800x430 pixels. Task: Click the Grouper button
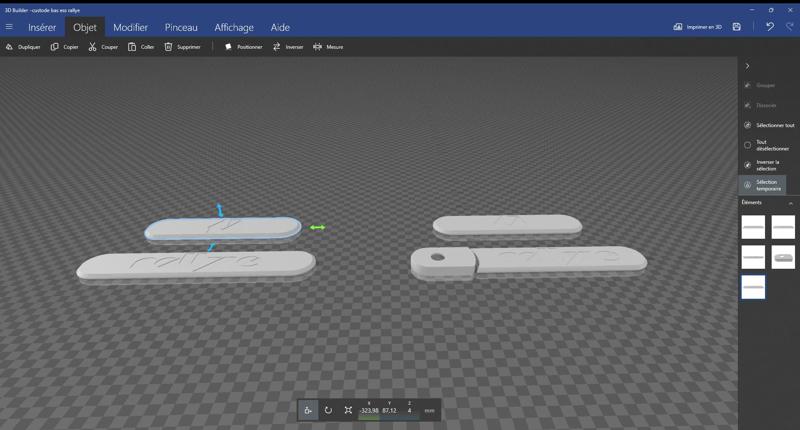(760, 85)
